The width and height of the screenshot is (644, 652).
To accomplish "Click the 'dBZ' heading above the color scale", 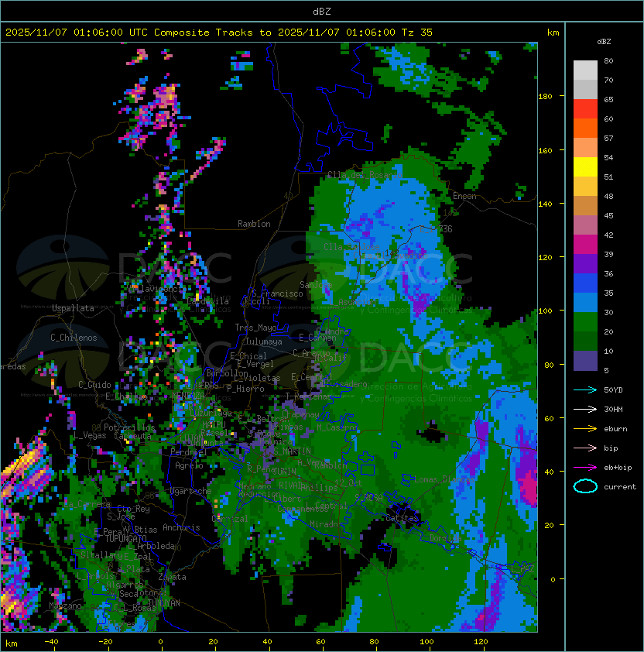I will click(604, 42).
